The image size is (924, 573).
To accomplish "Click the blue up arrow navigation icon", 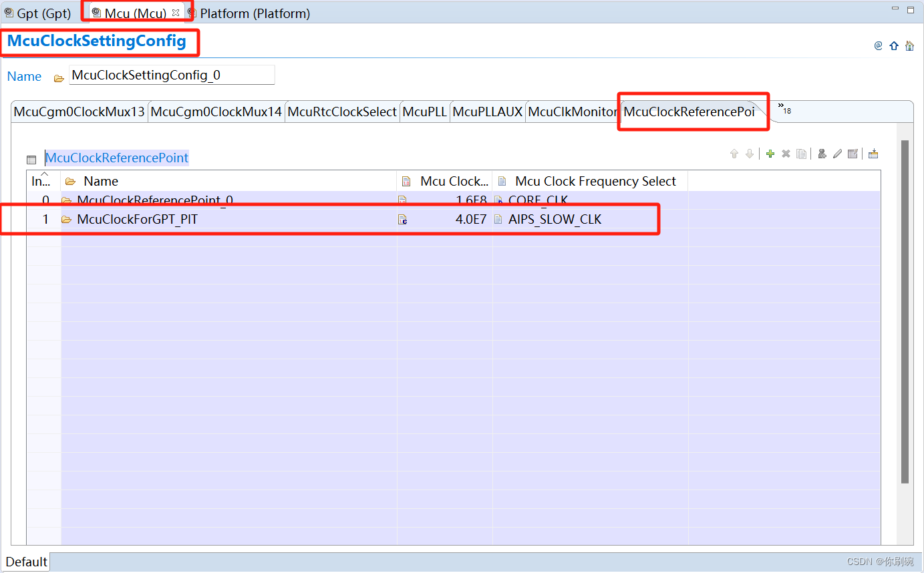I will [x=894, y=46].
